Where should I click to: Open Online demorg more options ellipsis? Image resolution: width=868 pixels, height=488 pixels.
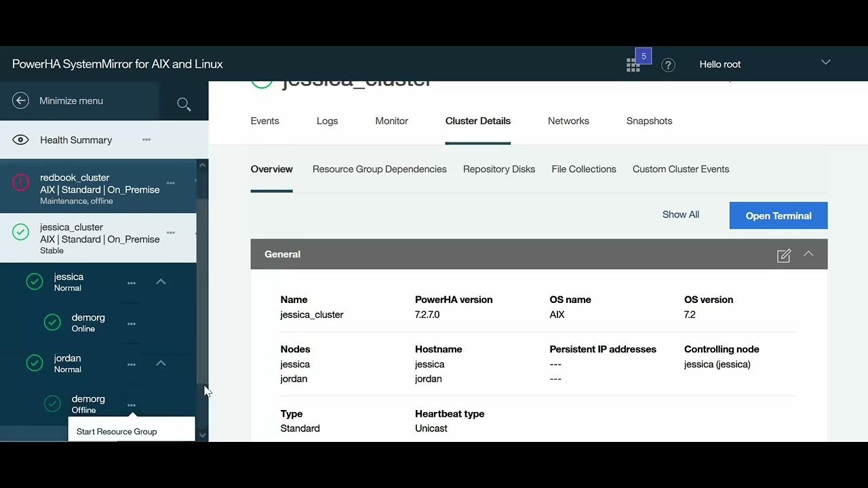[132, 323]
